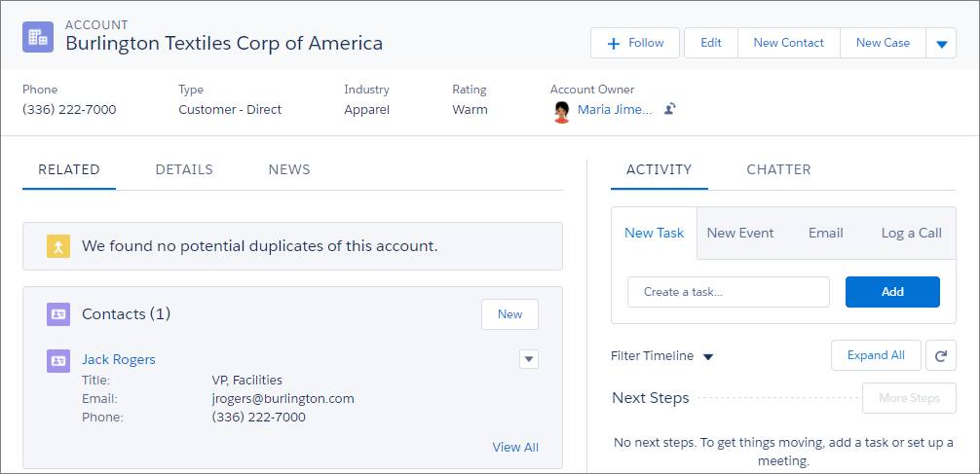Screen dimensions: 980x474
Task: Click View All contacts link
Action: click(515, 447)
